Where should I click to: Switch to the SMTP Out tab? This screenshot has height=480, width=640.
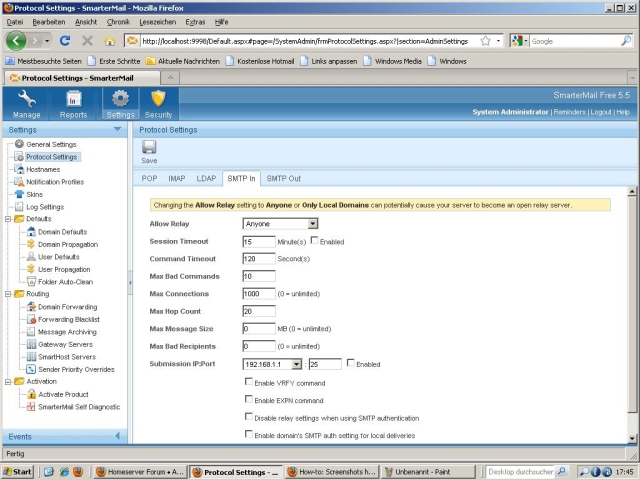click(x=284, y=179)
